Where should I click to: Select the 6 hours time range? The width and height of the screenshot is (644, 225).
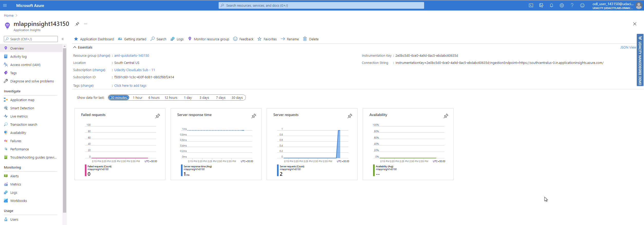click(154, 97)
